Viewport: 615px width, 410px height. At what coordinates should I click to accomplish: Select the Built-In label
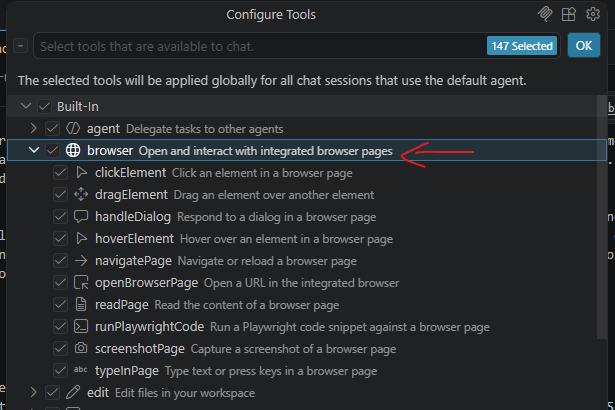(x=78, y=107)
